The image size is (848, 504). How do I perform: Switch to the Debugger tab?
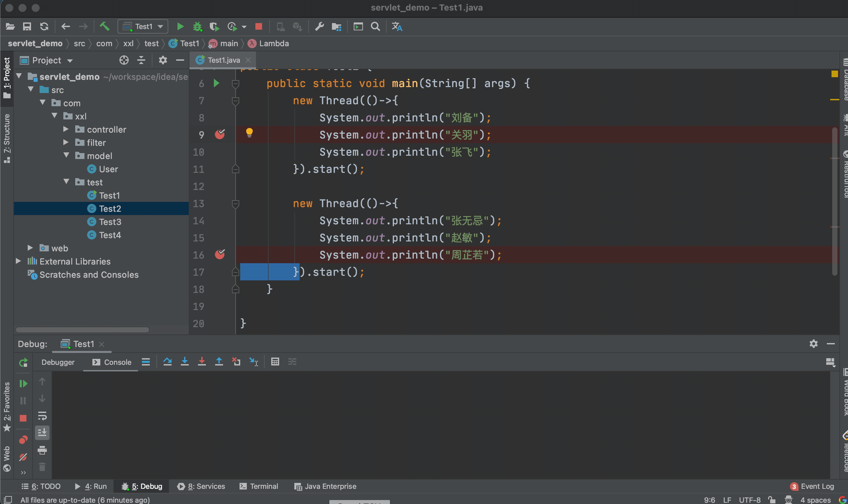pos(58,362)
